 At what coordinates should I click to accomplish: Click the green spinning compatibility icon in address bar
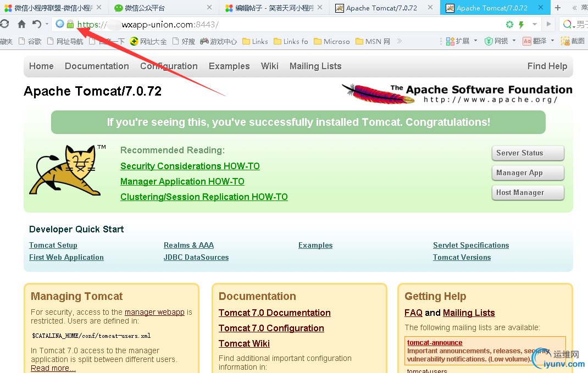[x=509, y=24]
